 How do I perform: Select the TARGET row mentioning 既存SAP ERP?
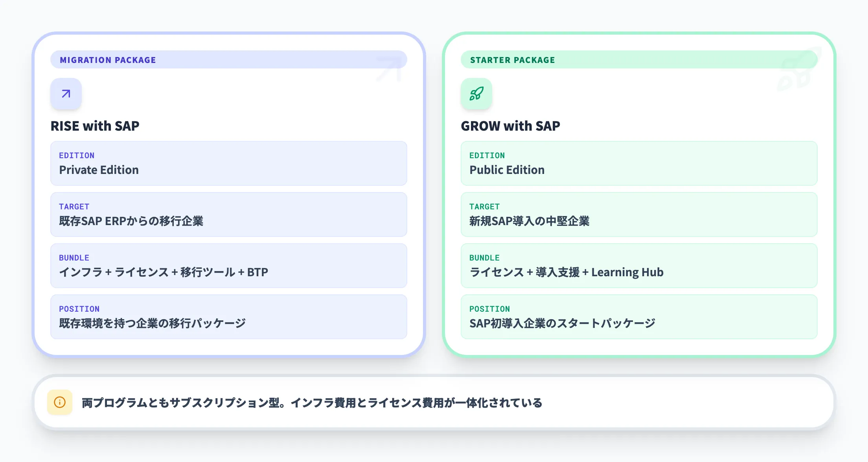228,214
